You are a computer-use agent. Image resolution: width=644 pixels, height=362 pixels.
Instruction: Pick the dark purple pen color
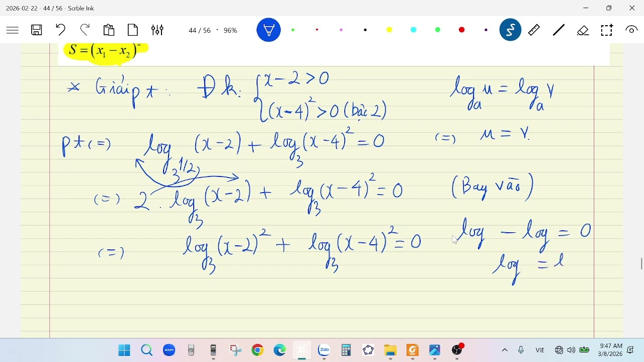click(486, 30)
